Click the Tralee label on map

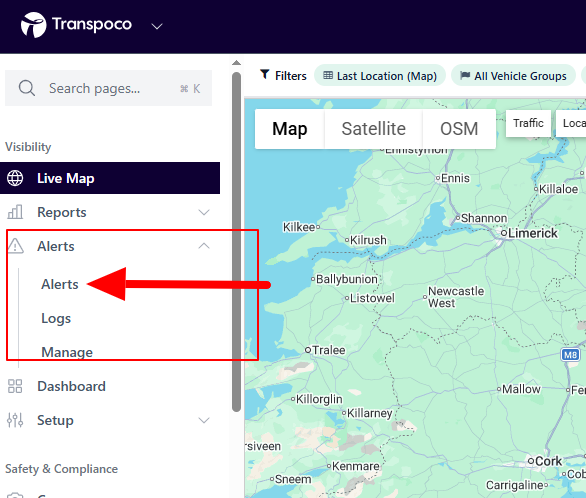329,350
